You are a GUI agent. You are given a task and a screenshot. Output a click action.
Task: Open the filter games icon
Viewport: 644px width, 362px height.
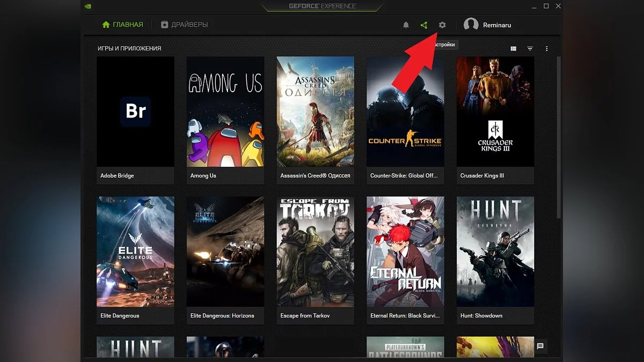530,49
